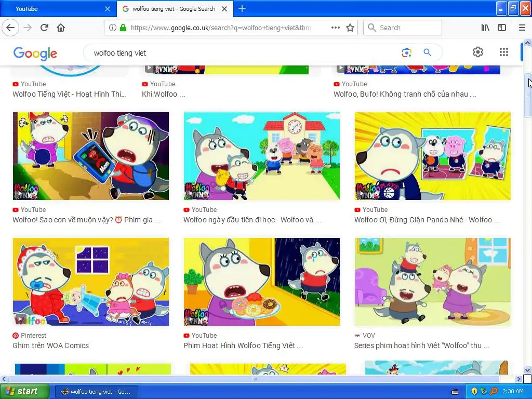Open thumbnail of Wolfoo mom holding donuts
The height and width of the screenshot is (399, 532).
[262, 282]
